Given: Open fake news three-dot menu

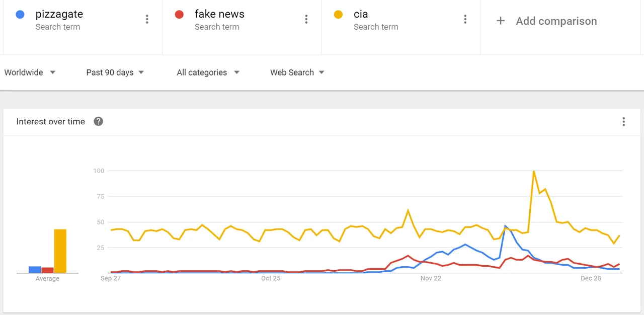Looking at the screenshot, I should pos(306,19).
